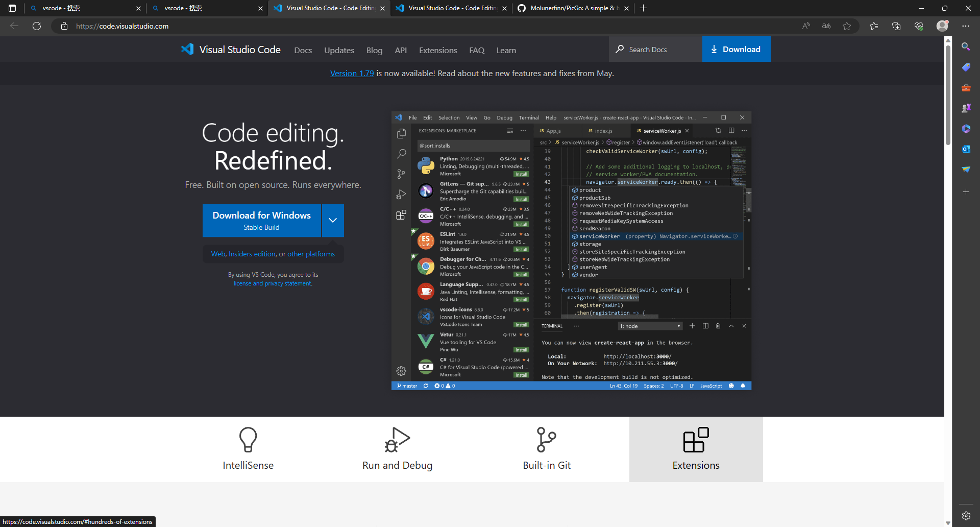Screen dimensions: 980x527
Task: Click the Visual Studio Code logo in header
Action: click(231, 50)
